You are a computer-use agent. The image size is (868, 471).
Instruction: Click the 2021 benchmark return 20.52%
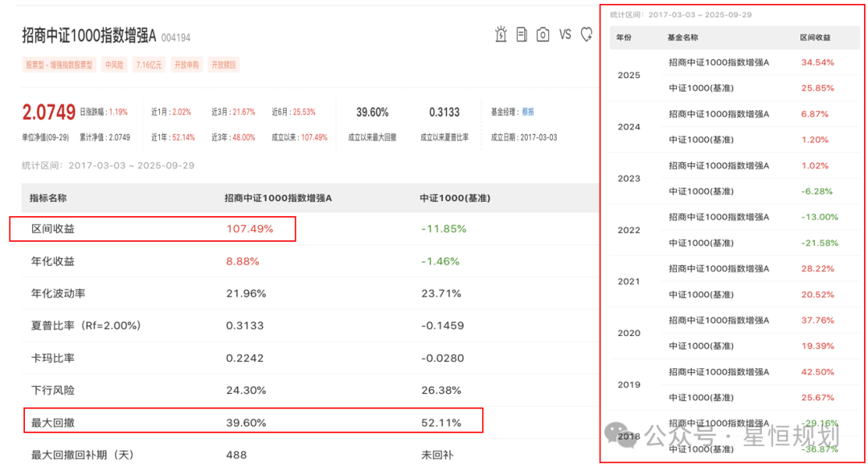817,294
